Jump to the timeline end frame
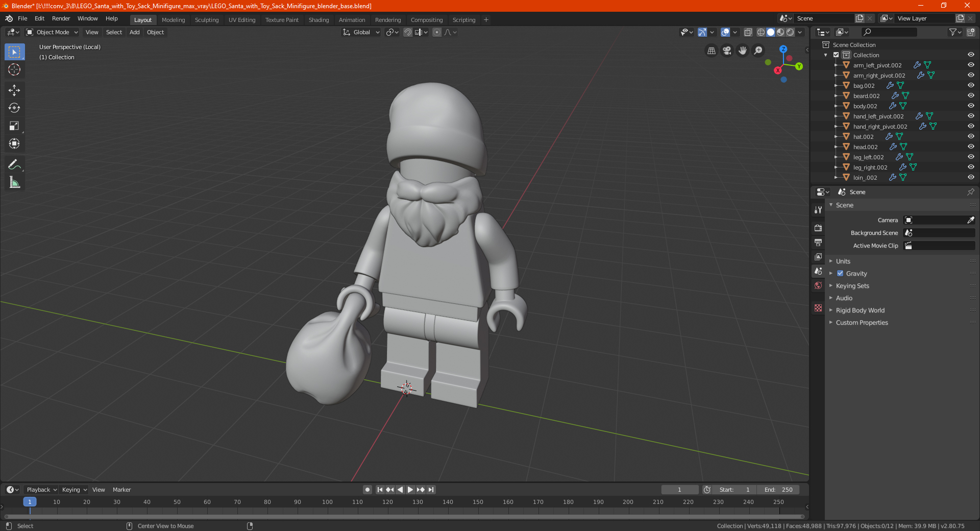Image resolution: width=980 pixels, height=531 pixels. point(431,490)
